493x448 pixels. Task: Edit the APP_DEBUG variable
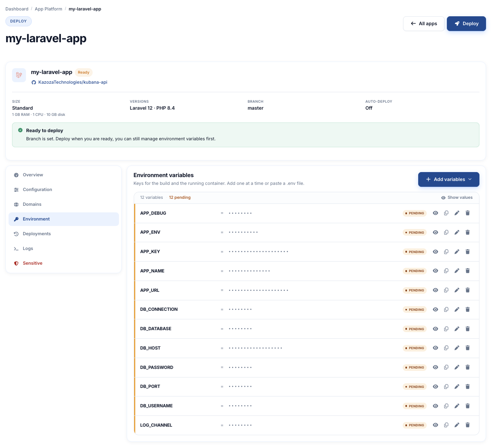[457, 213]
